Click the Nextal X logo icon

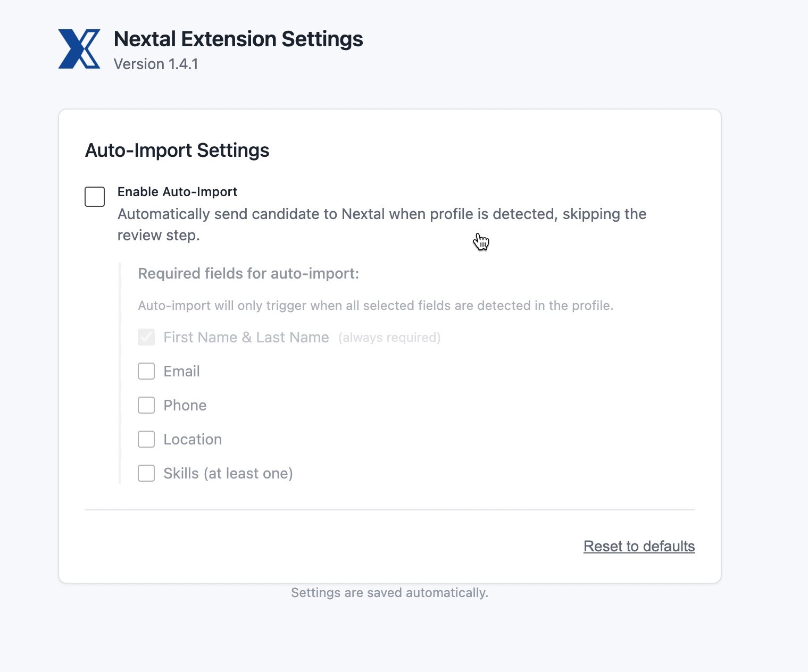coord(78,48)
